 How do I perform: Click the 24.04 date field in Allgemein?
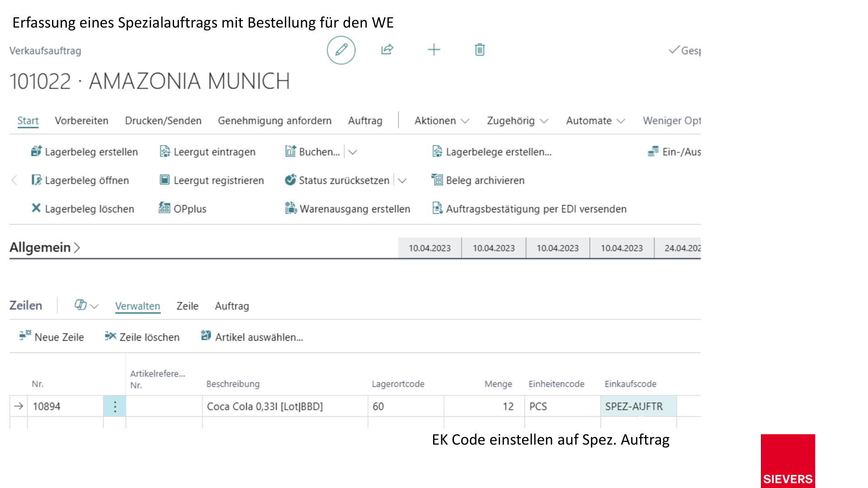pos(678,248)
